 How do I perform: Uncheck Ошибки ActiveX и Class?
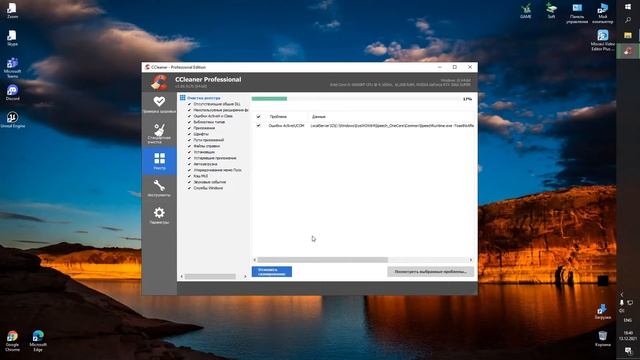pos(189,116)
